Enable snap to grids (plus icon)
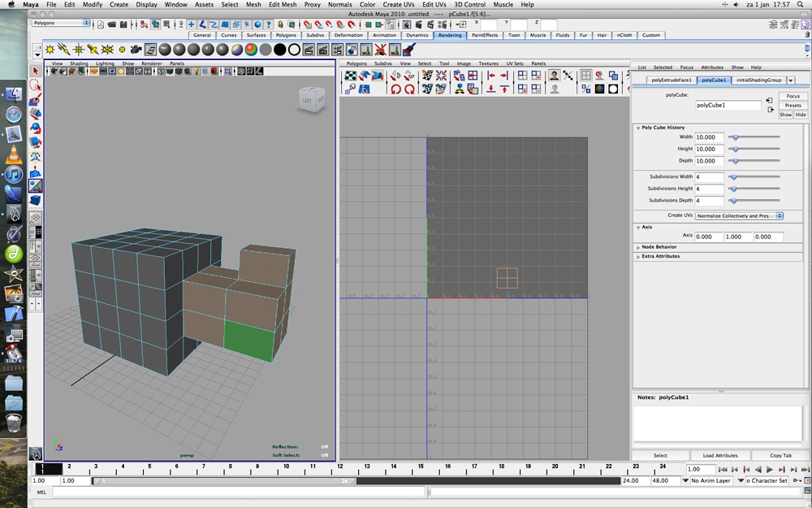 [x=191, y=24]
